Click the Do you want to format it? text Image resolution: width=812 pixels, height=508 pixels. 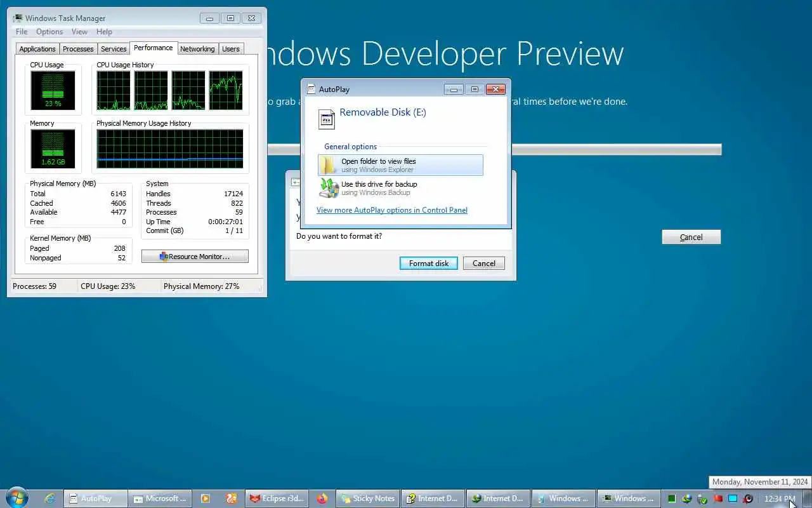[339, 236]
